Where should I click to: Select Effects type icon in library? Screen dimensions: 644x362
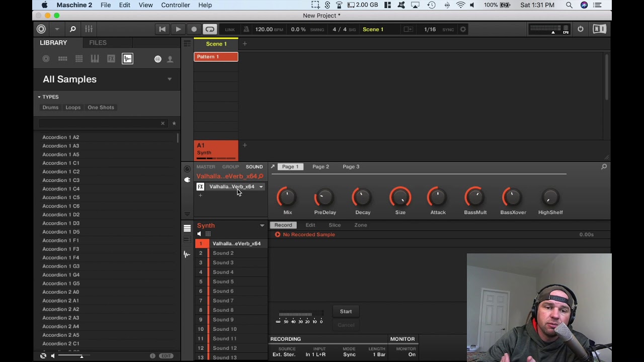coord(111,59)
